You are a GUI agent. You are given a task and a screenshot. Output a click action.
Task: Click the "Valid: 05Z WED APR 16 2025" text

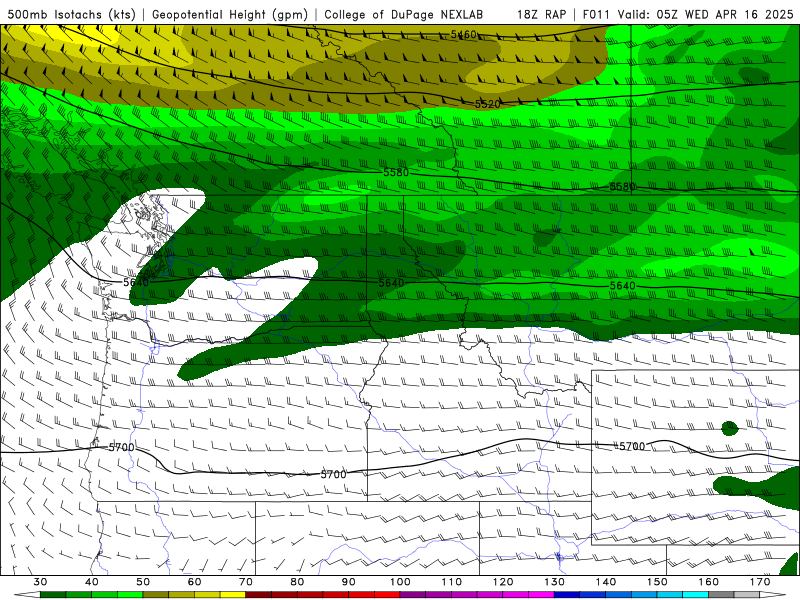[705, 14]
